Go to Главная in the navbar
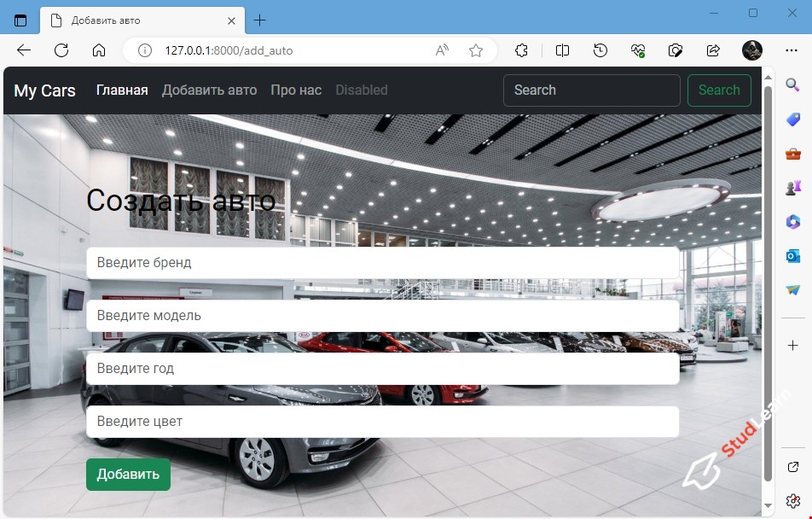Viewport: 812px width, 519px height. coord(122,90)
